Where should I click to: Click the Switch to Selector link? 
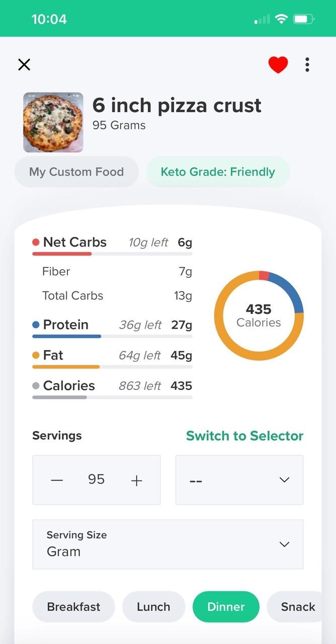(x=244, y=436)
